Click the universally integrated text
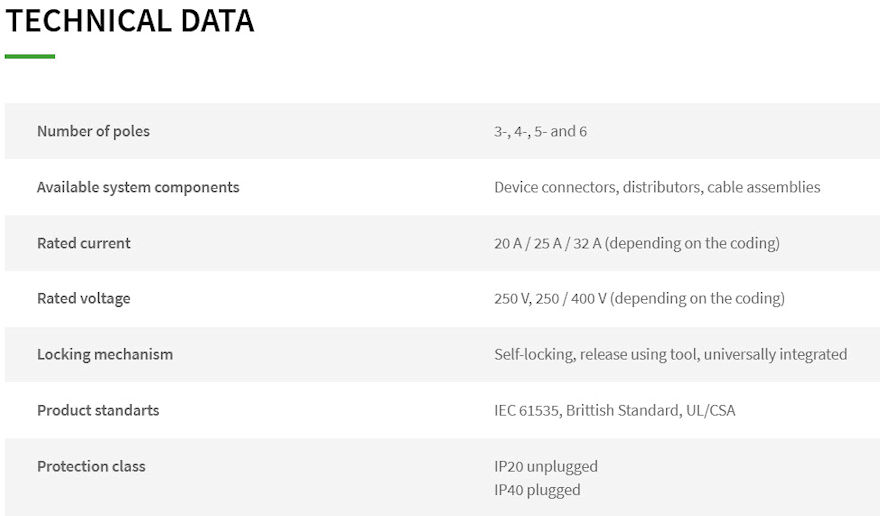880x516 pixels. point(775,354)
